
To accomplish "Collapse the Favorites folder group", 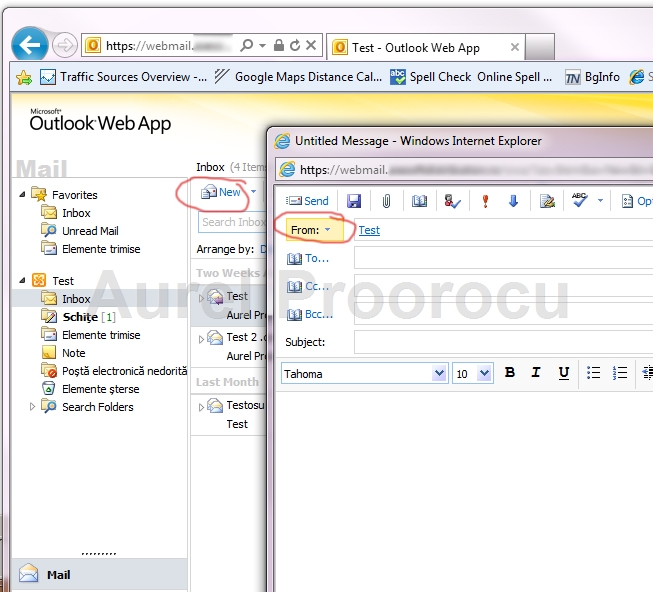I will (22, 194).
